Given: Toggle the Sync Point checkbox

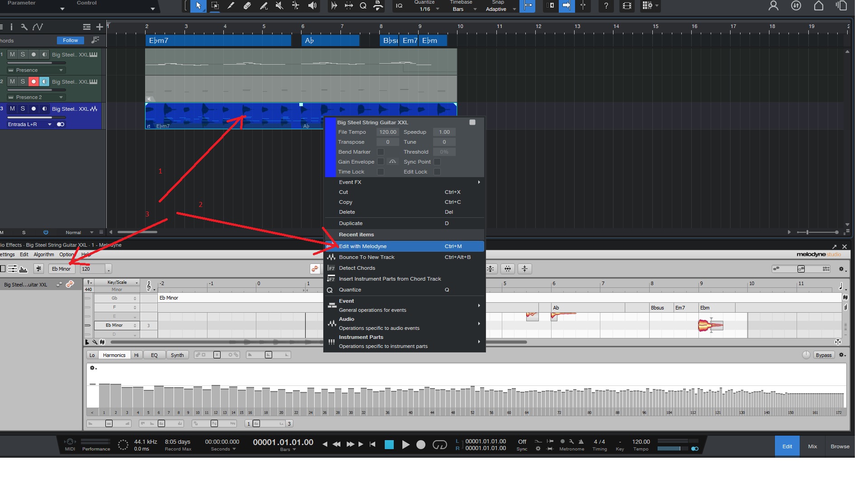Looking at the screenshot, I should click(437, 162).
